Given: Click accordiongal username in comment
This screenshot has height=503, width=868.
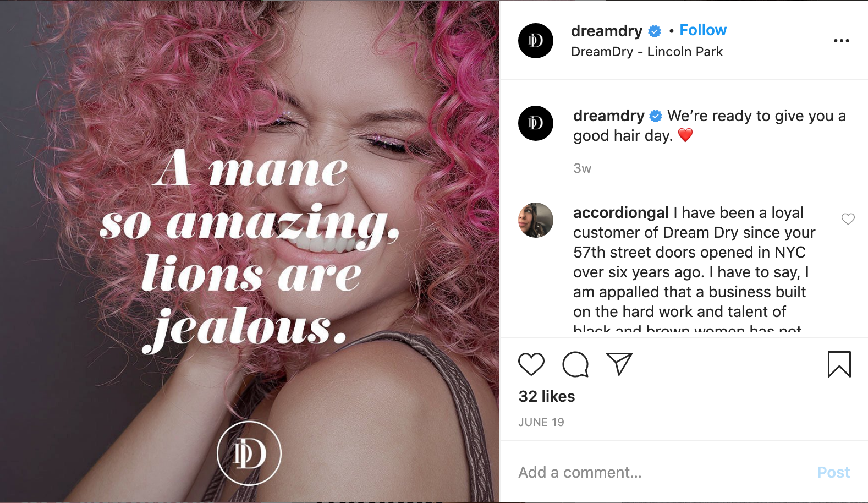Looking at the screenshot, I should (x=620, y=213).
